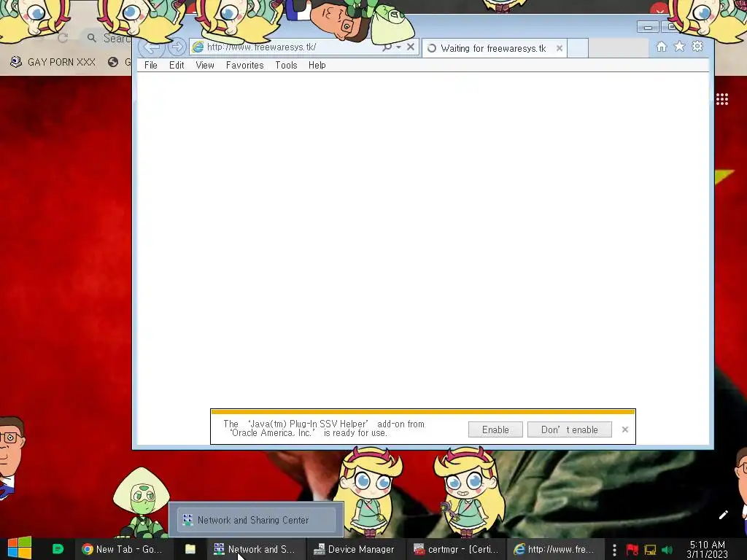Open the Tools menu
The height and width of the screenshot is (560, 747).
pyautogui.click(x=286, y=65)
